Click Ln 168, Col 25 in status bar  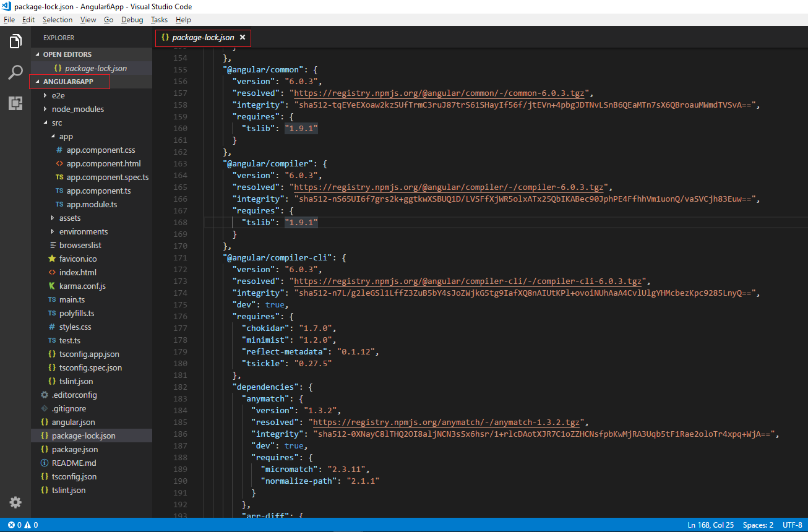(x=710, y=524)
